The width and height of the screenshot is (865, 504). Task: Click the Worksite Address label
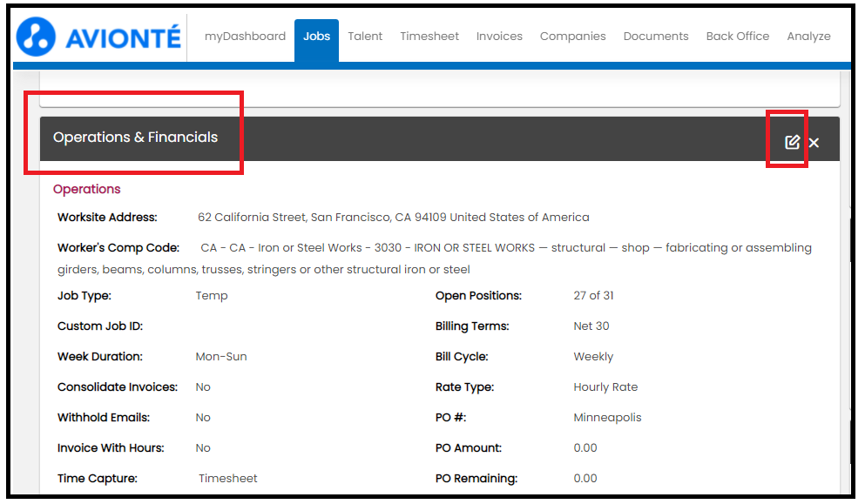pos(107,218)
